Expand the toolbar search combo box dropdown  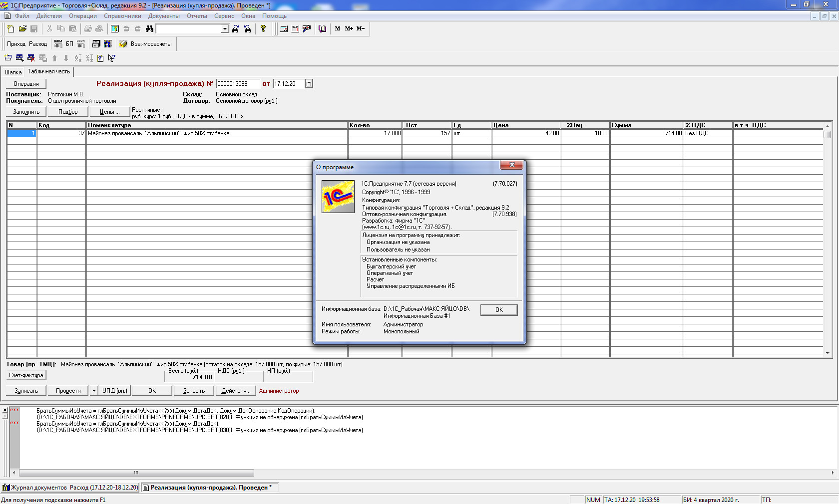pyautogui.click(x=225, y=29)
